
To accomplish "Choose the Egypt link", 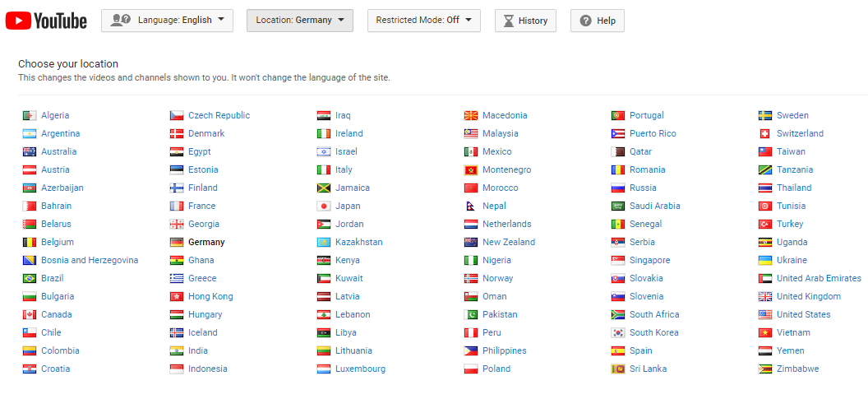I will (x=199, y=152).
